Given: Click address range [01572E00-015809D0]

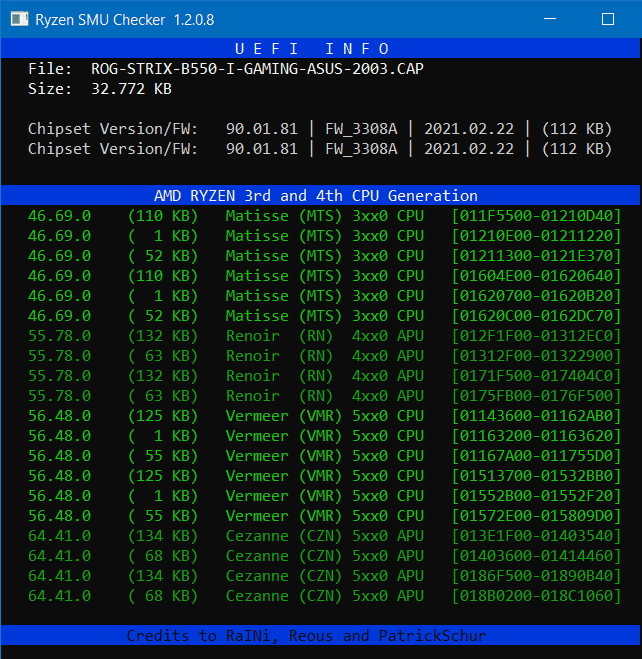Looking at the screenshot, I should (537, 516).
